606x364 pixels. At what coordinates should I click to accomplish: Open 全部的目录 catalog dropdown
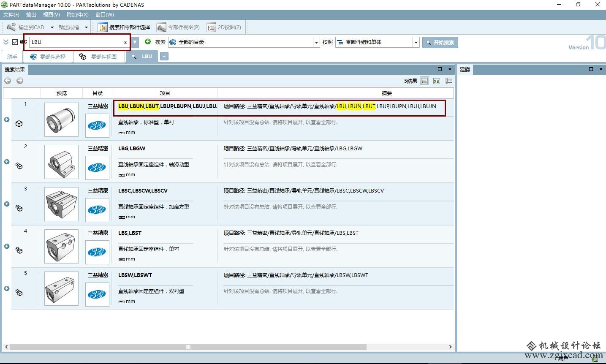[316, 42]
